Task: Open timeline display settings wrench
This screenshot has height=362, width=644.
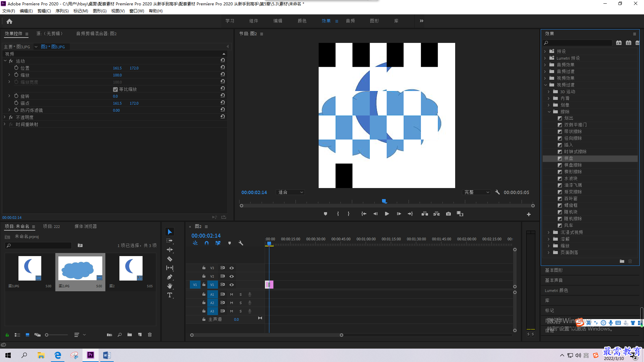Action: point(241,243)
